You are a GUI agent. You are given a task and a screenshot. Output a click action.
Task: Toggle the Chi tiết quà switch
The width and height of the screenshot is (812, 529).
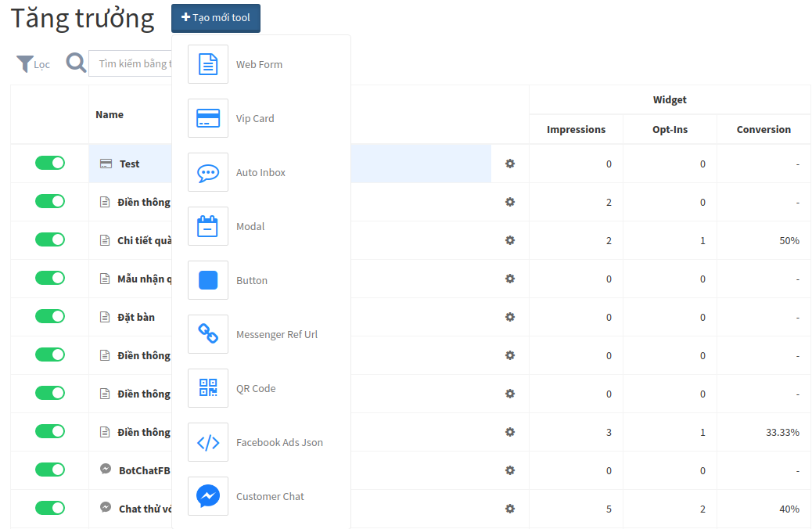[x=50, y=239]
